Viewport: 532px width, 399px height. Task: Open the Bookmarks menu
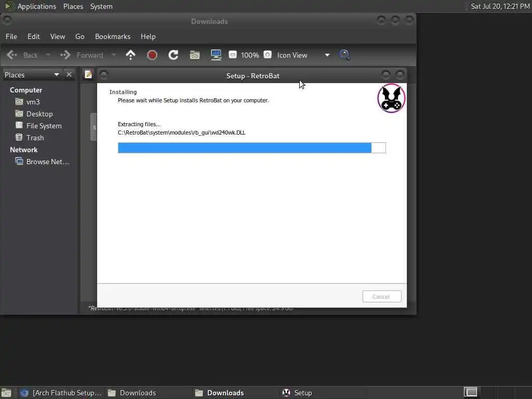pos(113,36)
